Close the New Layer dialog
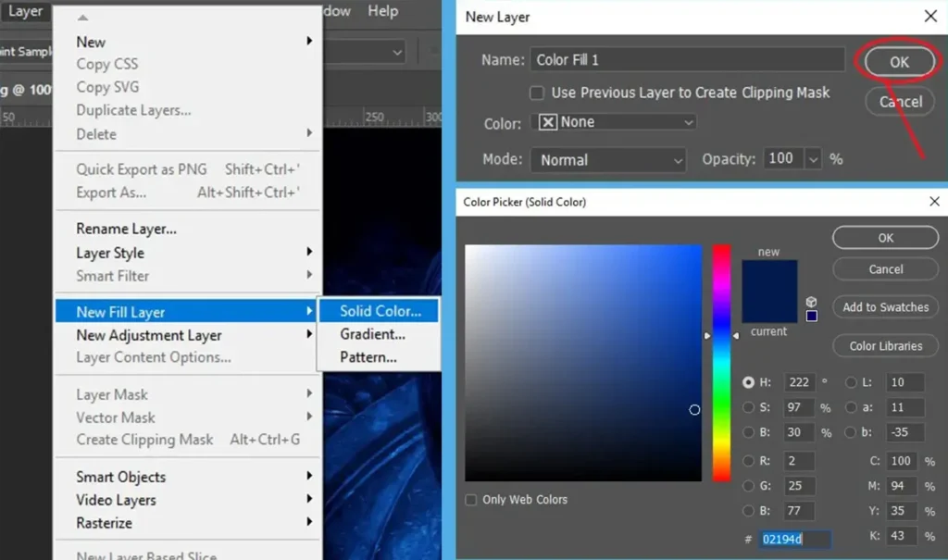Screen dimensions: 948x560 tap(930, 17)
